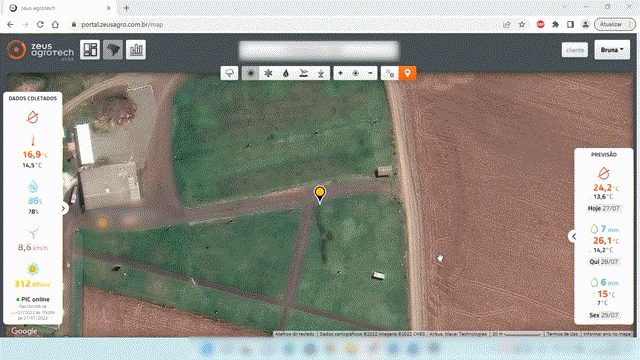Click the Sex 29/07 forecast date

coord(604,315)
